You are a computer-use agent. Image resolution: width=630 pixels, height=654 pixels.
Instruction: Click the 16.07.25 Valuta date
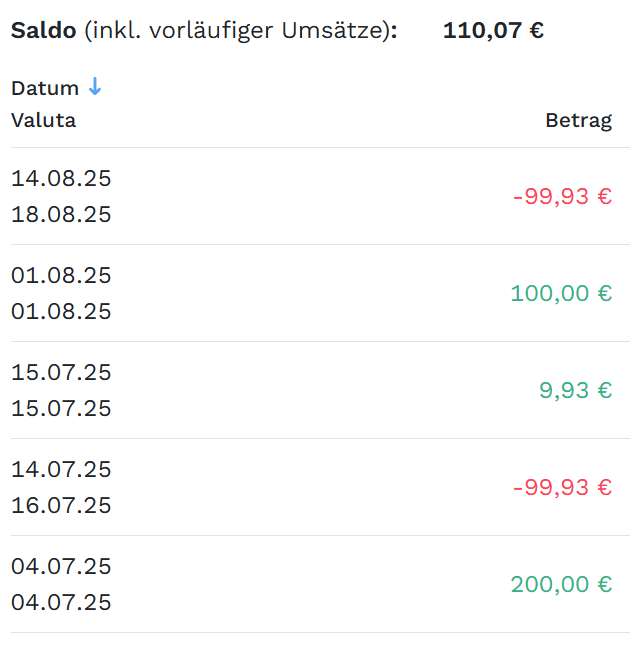coord(61,506)
